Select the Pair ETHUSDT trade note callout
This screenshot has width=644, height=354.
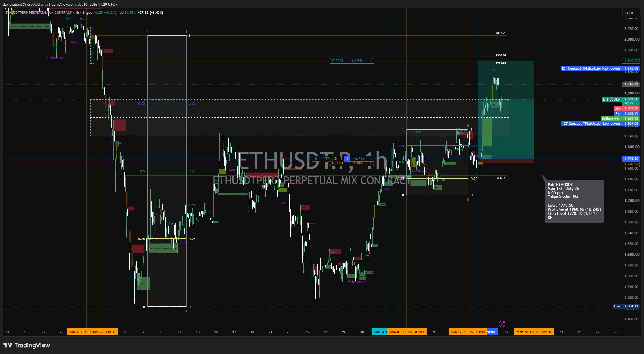(574, 201)
